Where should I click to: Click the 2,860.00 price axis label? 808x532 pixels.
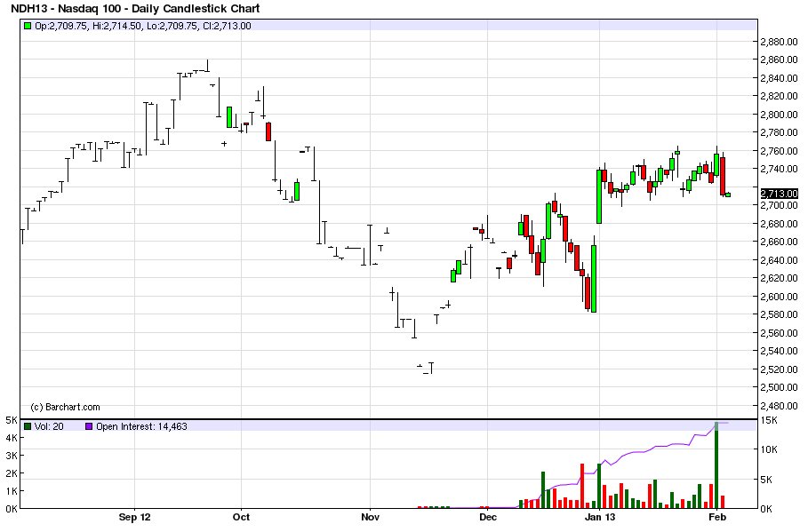coord(780,60)
